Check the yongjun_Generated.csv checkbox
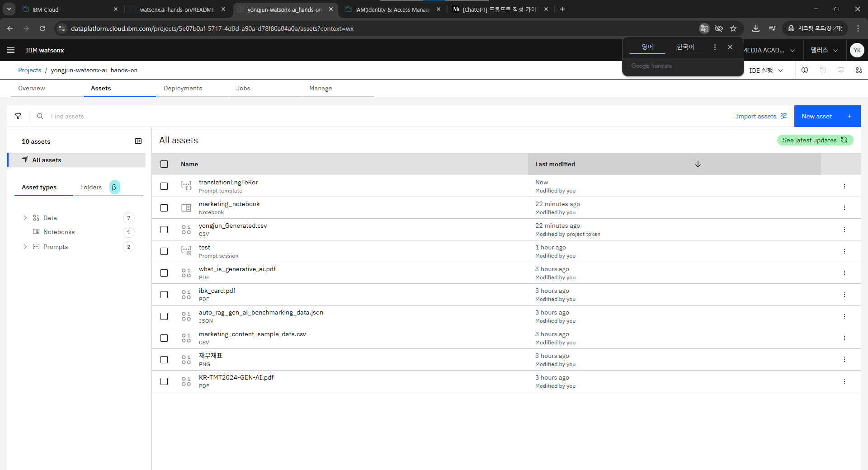The width and height of the screenshot is (868, 470). point(164,230)
